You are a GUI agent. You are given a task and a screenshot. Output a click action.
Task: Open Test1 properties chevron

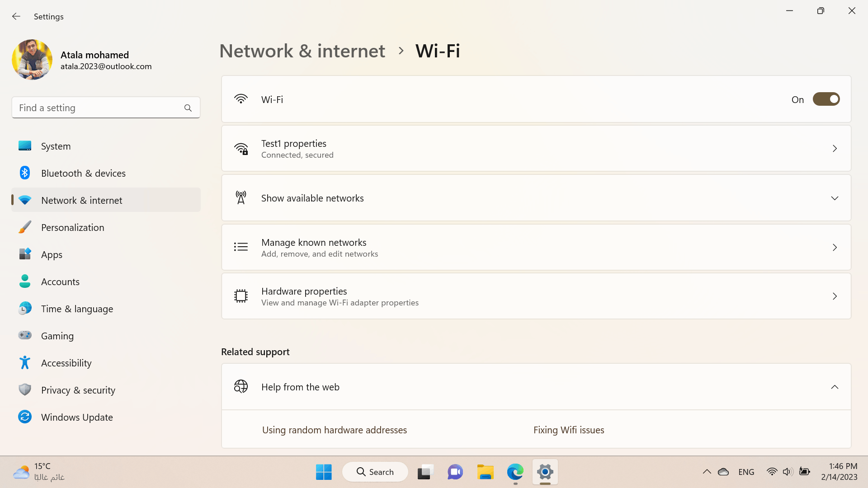tap(834, 149)
